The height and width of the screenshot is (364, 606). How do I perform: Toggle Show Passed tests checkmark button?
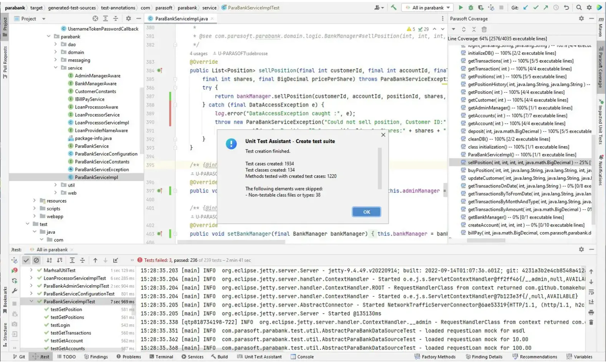pos(26,260)
